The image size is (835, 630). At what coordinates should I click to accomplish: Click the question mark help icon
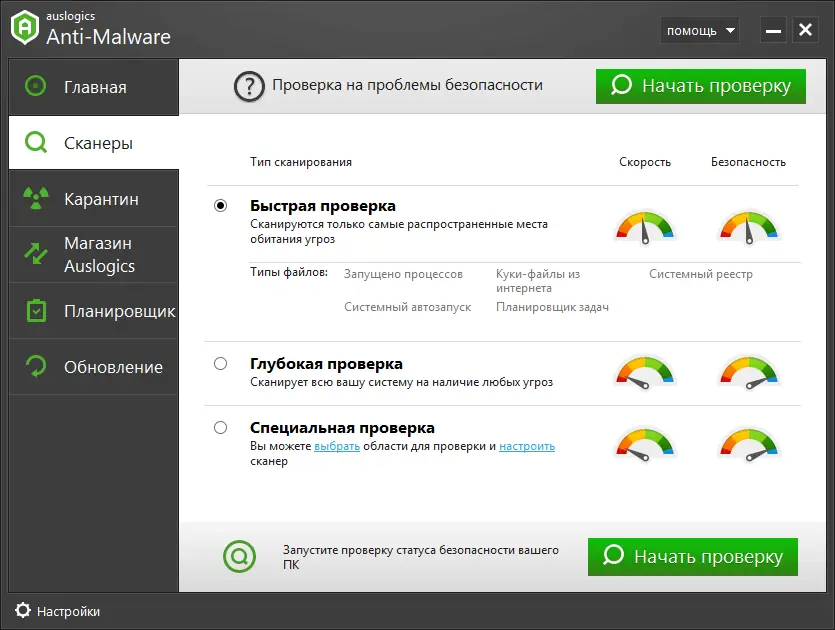click(x=249, y=86)
